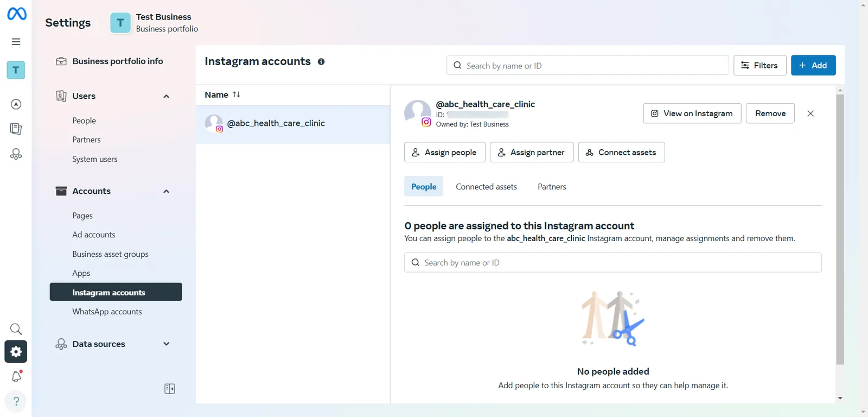
Task: Open the news pages icon in left rail
Action: click(x=16, y=129)
